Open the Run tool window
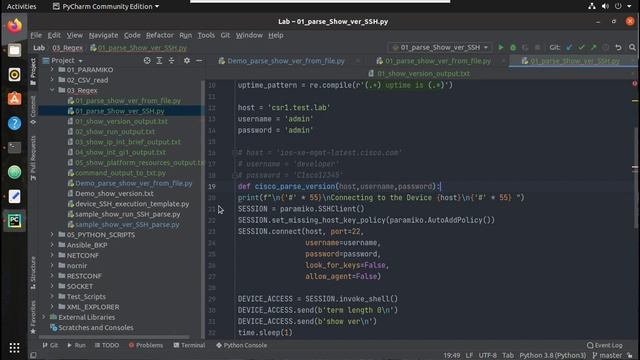 [x=76, y=345]
